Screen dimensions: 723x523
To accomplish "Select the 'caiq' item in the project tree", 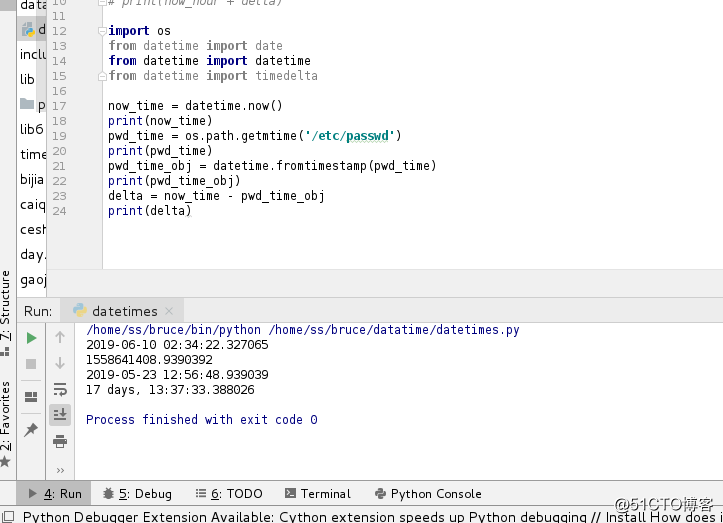I will tap(33, 204).
